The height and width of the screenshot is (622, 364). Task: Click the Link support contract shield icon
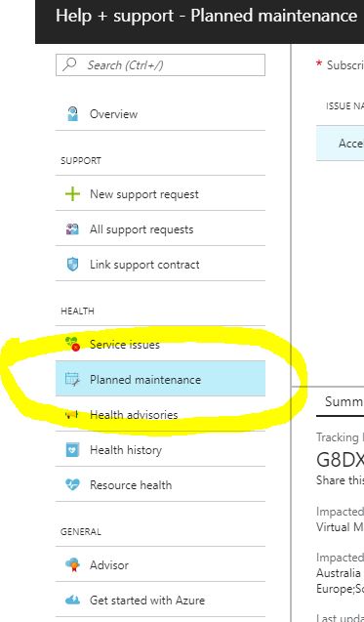point(72,265)
